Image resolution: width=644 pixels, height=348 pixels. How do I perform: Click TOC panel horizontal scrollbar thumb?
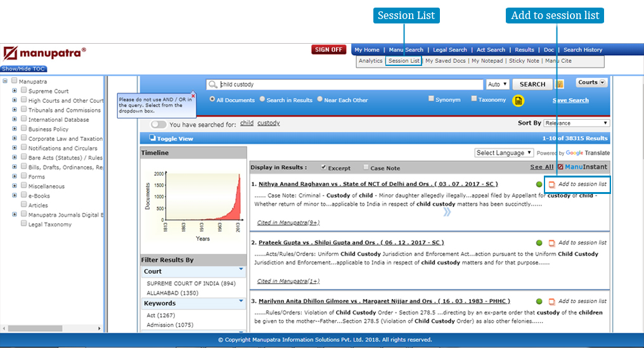[x=35, y=328]
